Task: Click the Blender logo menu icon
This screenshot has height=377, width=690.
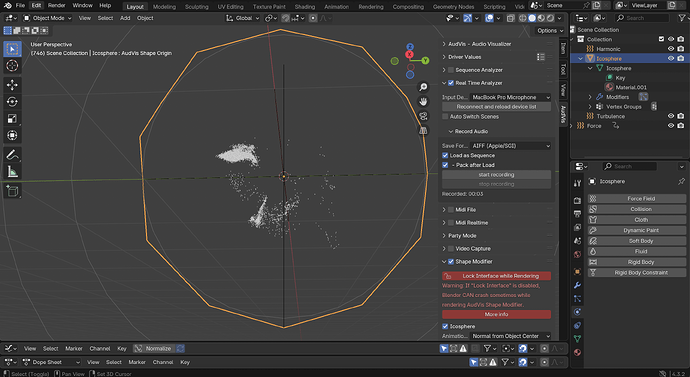Action: coord(7,5)
